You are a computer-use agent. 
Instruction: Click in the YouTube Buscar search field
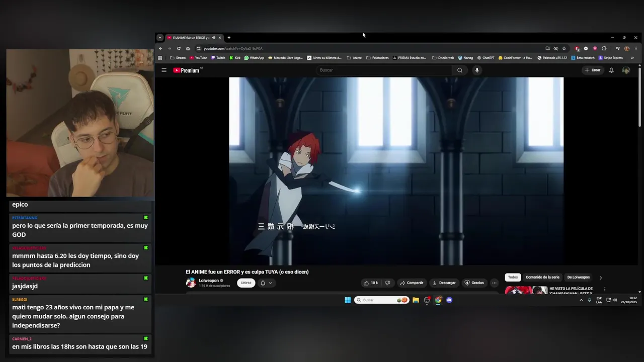pyautogui.click(x=384, y=70)
